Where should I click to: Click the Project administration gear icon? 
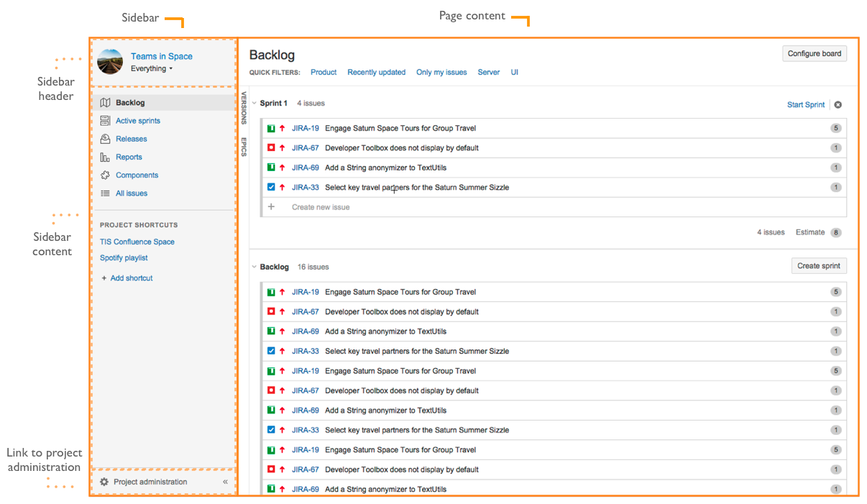coord(103,482)
